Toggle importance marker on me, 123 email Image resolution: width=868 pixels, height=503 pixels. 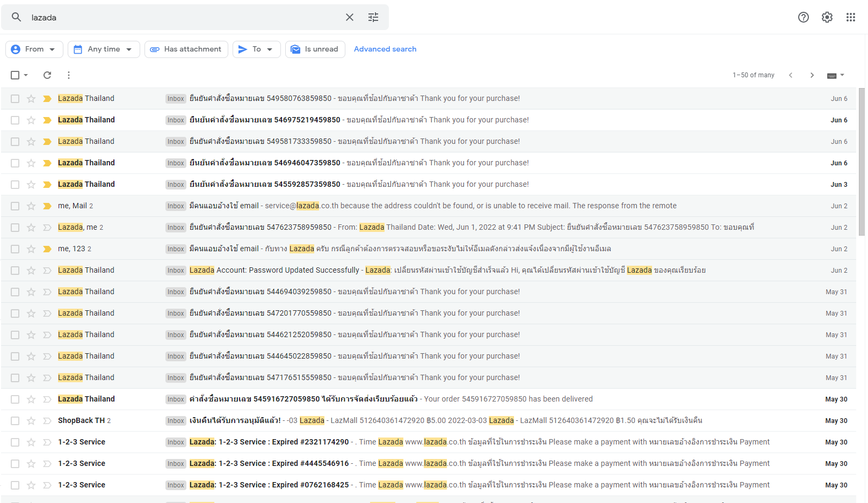coord(47,249)
